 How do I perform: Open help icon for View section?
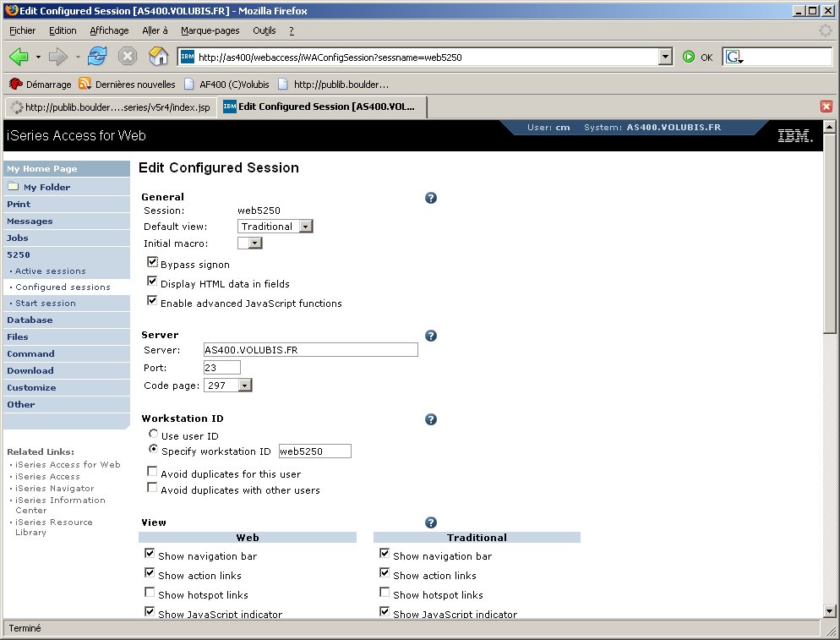click(431, 522)
